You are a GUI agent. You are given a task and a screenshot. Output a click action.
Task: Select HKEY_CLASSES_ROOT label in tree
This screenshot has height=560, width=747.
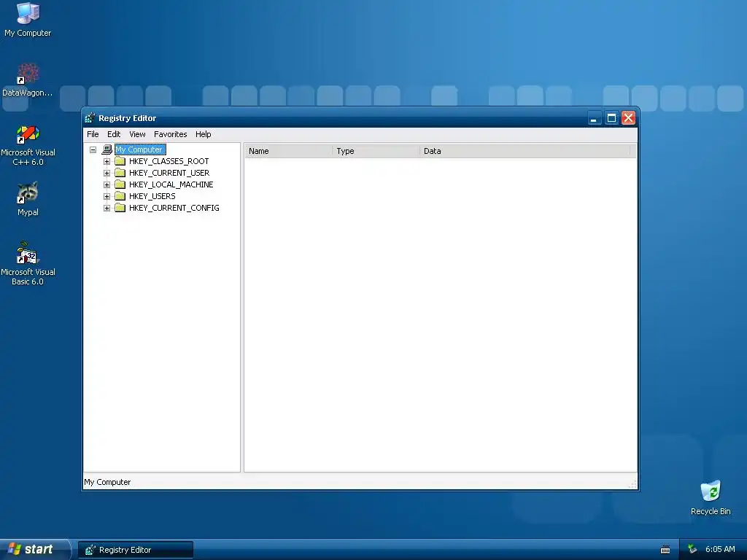(169, 161)
